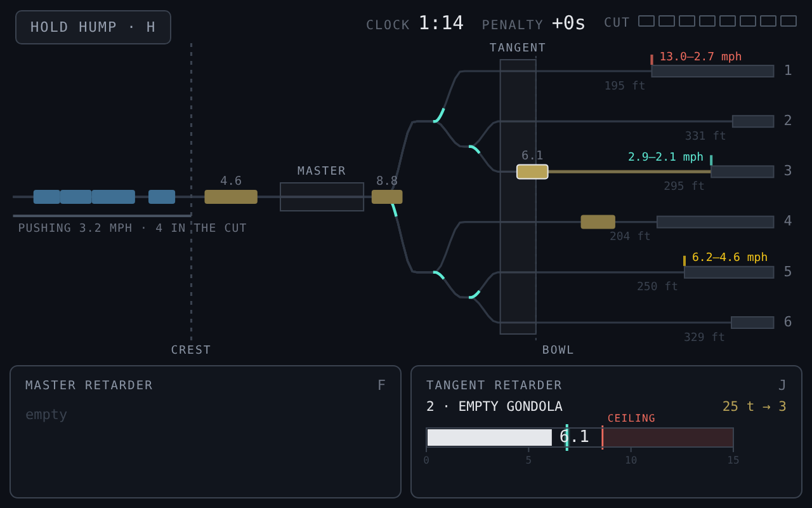Screen dimensions: 812x508
Task: Toggle the lower switch leading to track 4
Action: (439, 275)
